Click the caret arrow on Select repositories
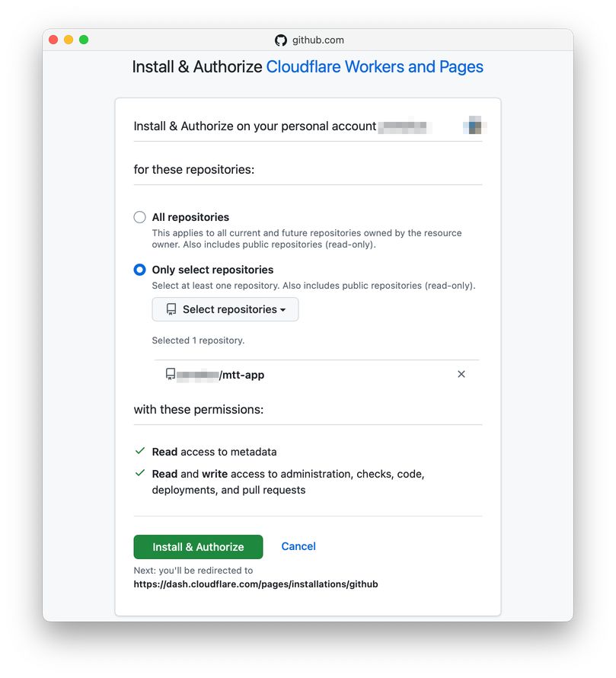The width and height of the screenshot is (616, 678). 283,310
